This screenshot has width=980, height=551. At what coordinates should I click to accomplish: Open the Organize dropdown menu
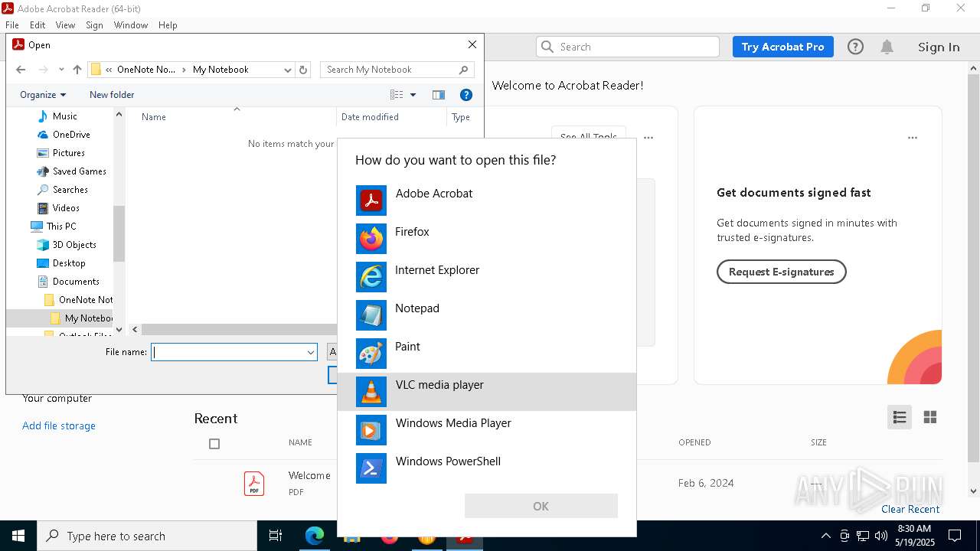pos(43,95)
